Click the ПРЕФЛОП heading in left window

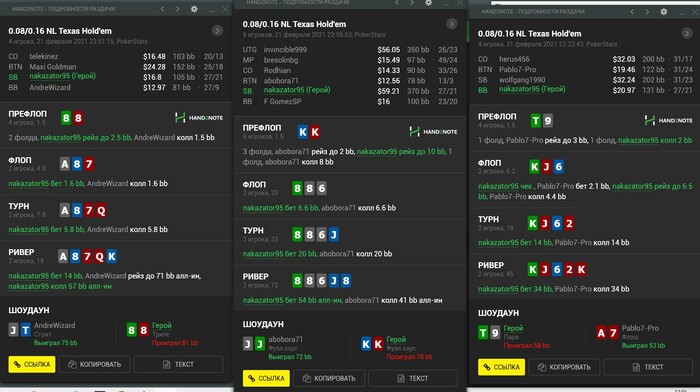[x=27, y=114]
